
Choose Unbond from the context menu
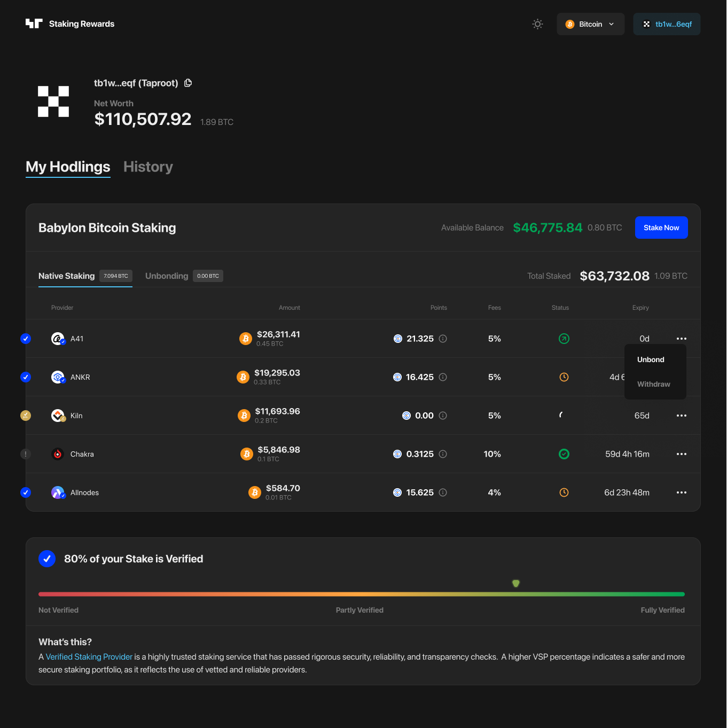[x=651, y=359]
